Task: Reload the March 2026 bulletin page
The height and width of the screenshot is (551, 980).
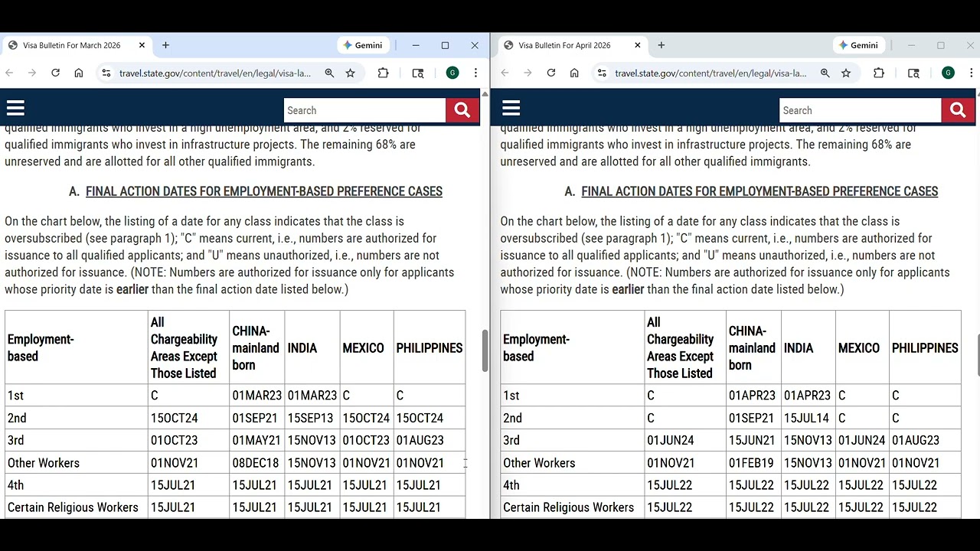Action: (55, 73)
